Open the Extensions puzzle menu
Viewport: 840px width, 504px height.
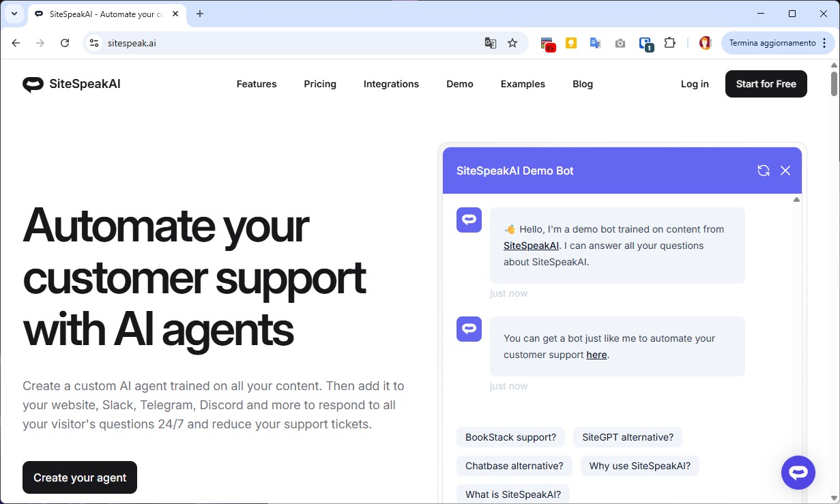pos(669,43)
